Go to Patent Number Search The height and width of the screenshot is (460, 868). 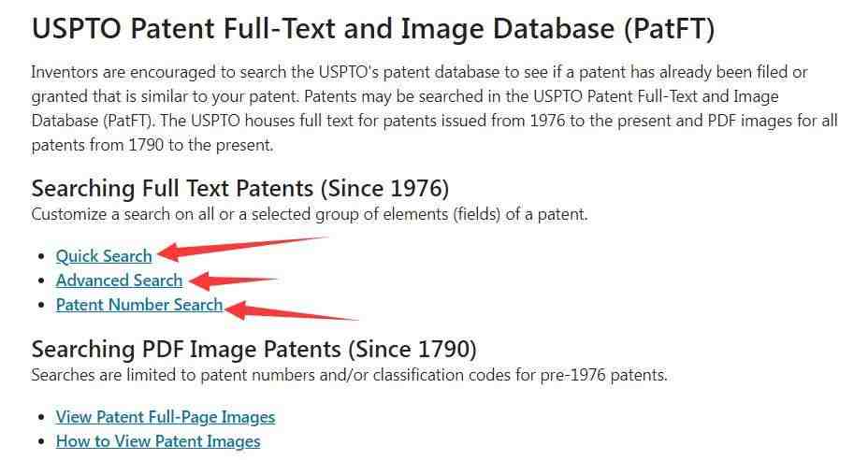[139, 305]
